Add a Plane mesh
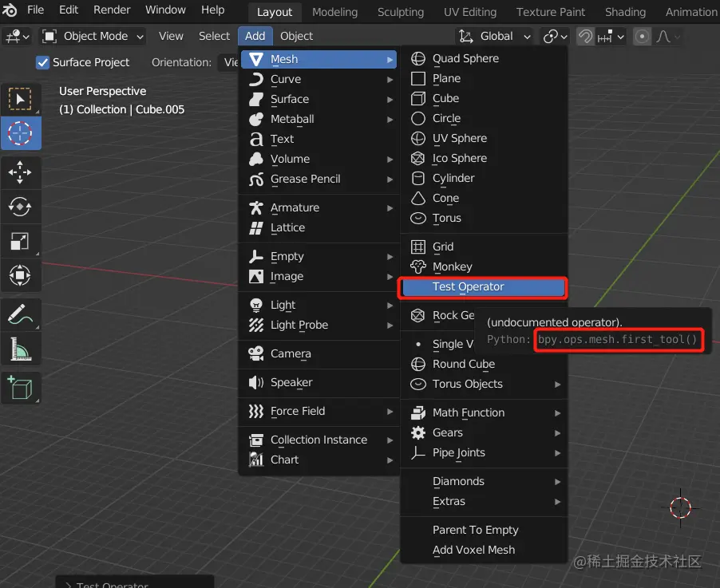The width and height of the screenshot is (720, 588). click(x=484, y=78)
